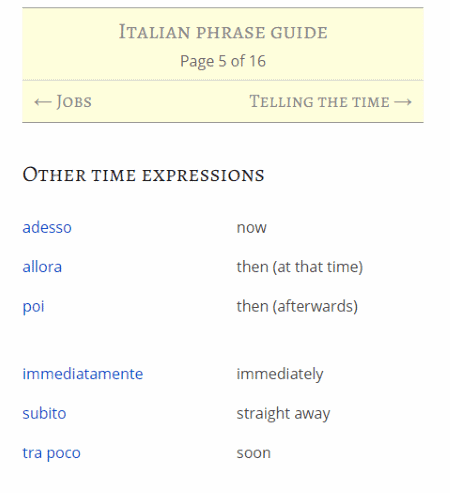Click the left arrow beside Jobs
The height and width of the screenshot is (493, 450).
(43, 102)
